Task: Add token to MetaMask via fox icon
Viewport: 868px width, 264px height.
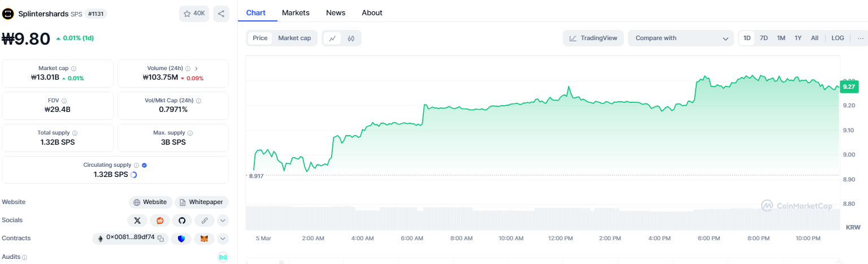Action: click(x=205, y=239)
